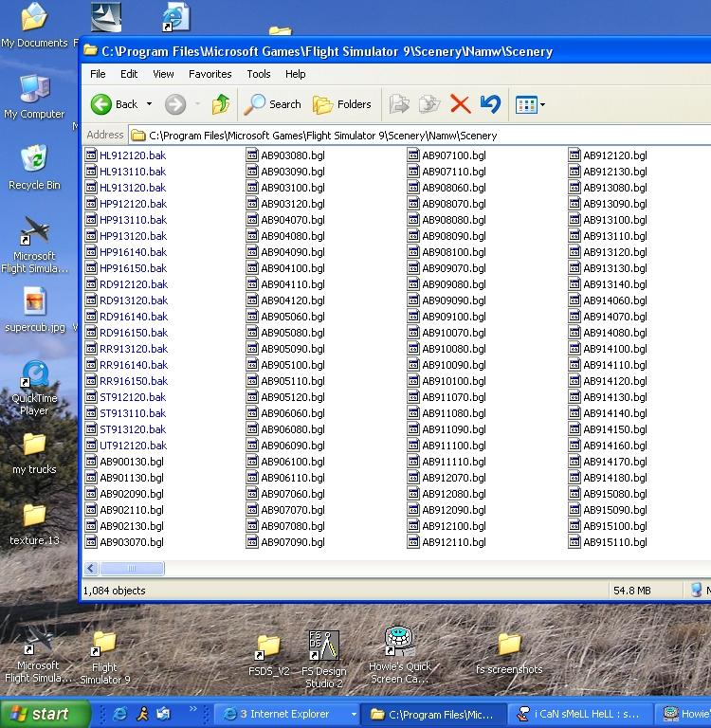This screenshot has height=728, width=711.
Task: Expand the Views dropdown arrow
Action: pyautogui.click(x=542, y=105)
